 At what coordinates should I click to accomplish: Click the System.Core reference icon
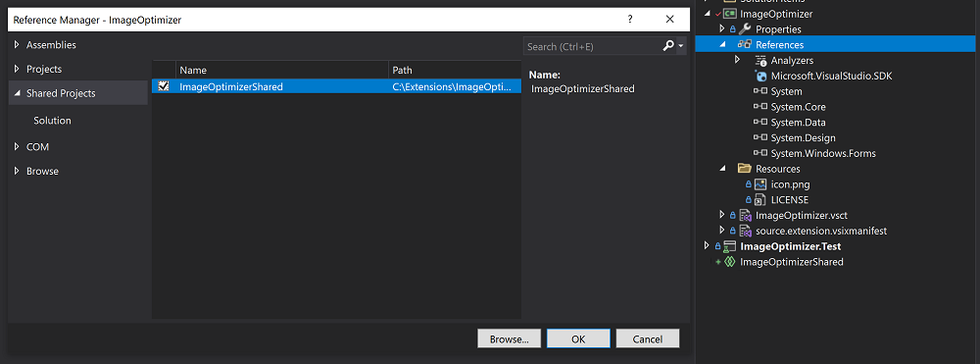click(x=760, y=107)
